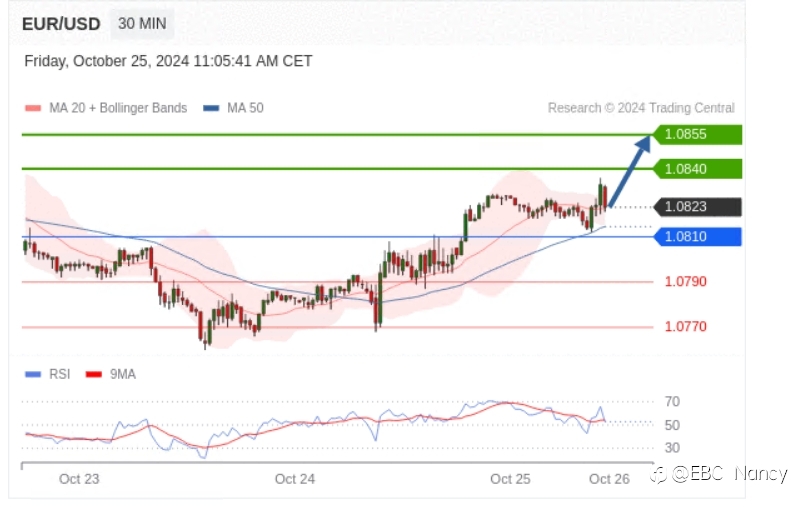Viewport: 797px width, 507px height.
Task: Click the Oct 26 date axis label
Action: 609,480
